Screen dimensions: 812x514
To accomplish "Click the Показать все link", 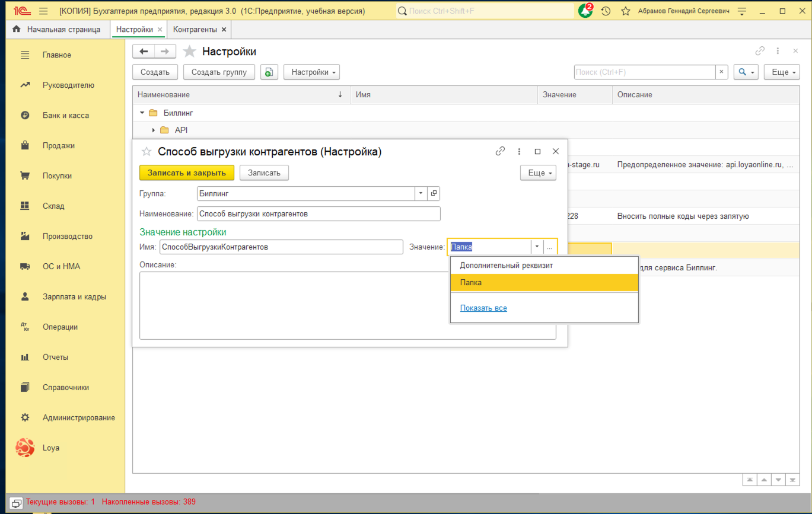I will (483, 308).
